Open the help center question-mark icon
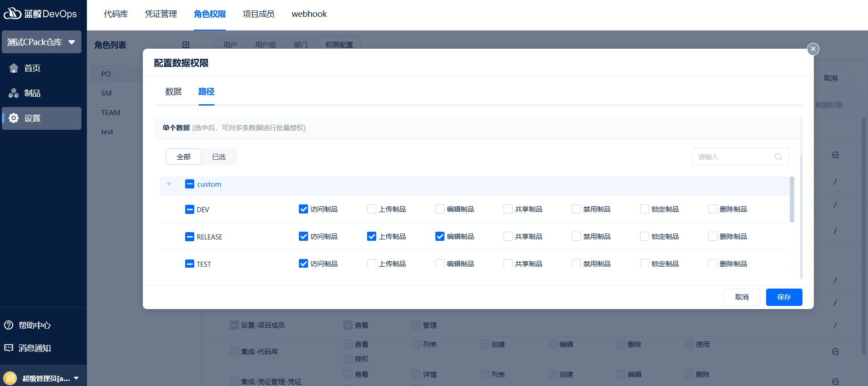 pos(9,325)
